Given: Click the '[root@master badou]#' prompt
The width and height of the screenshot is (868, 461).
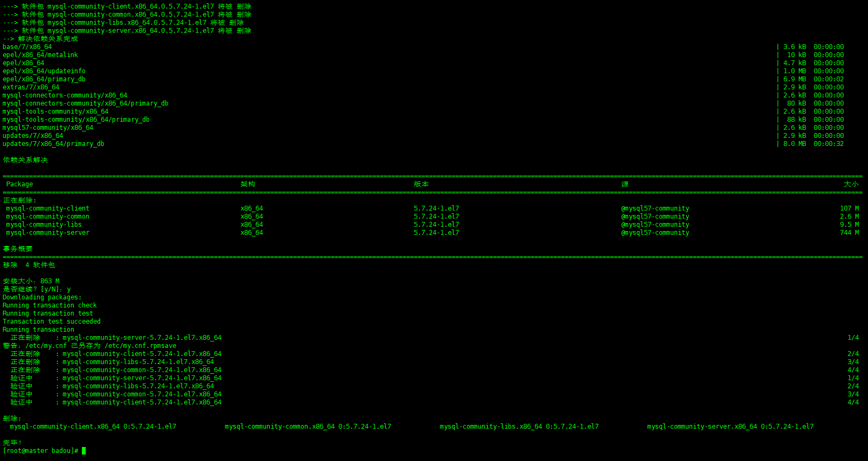Looking at the screenshot, I should pyautogui.click(x=40, y=451).
